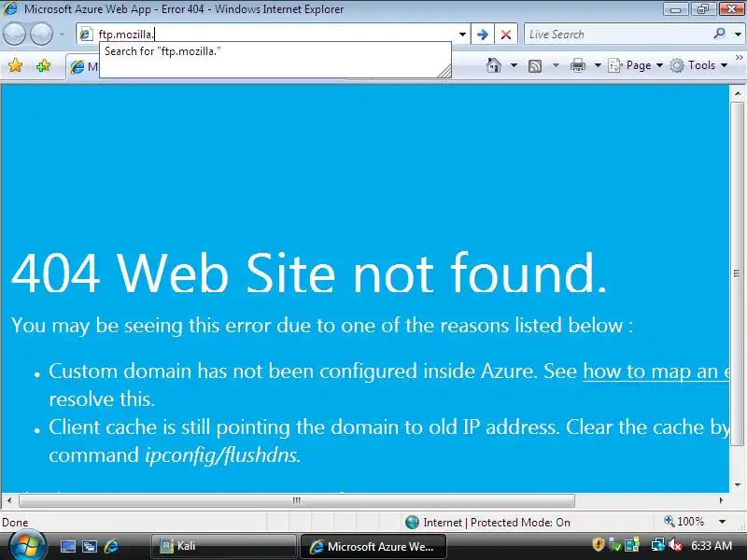Image resolution: width=747 pixels, height=560 pixels.
Task: Show more toolbar commands chevron
Action: tap(739, 58)
